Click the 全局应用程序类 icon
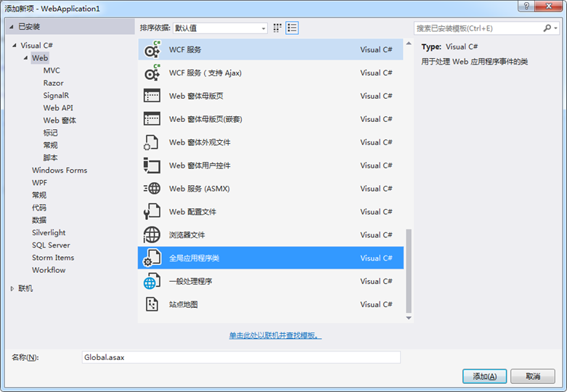567x392 pixels. pos(152,258)
